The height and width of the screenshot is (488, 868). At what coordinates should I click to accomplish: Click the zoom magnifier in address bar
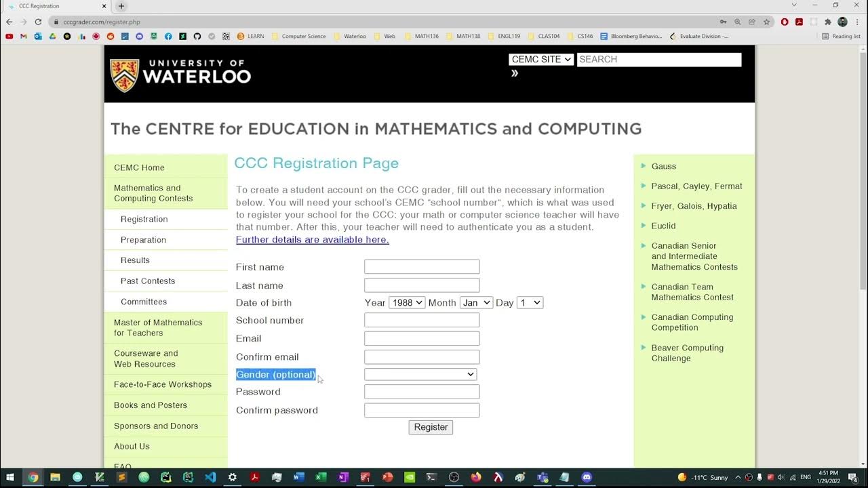tap(738, 22)
